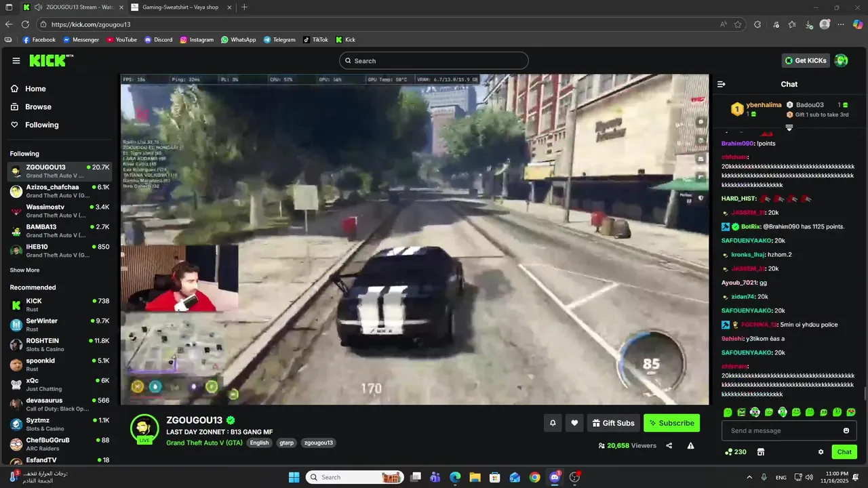Click the English language tag
The height and width of the screenshot is (488, 868).
coord(259,443)
